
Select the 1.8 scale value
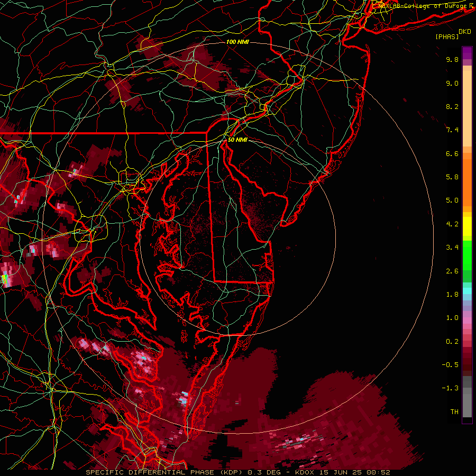click(452, 295)
